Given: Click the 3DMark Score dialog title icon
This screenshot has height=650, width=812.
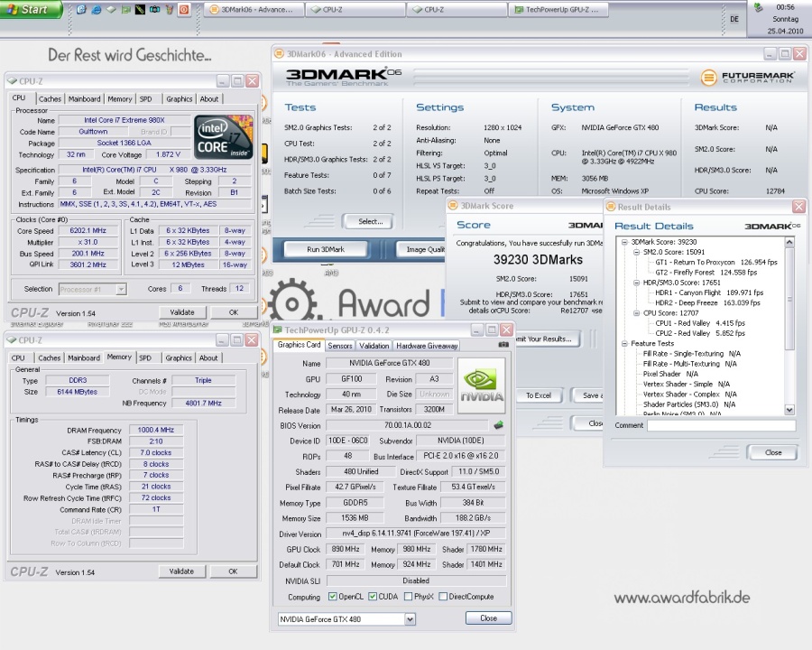Looking at the screenshot, I should (x=453, y=205).
